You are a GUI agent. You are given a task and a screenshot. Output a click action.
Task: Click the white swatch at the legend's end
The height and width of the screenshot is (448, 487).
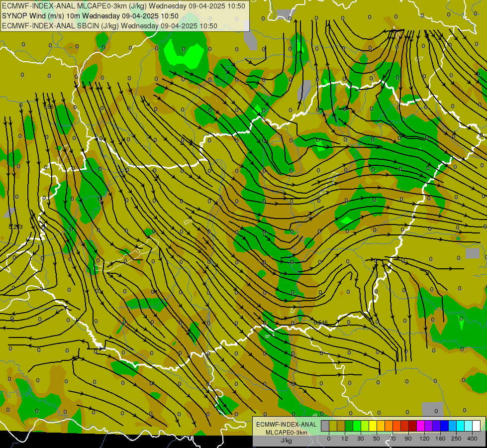477,426
